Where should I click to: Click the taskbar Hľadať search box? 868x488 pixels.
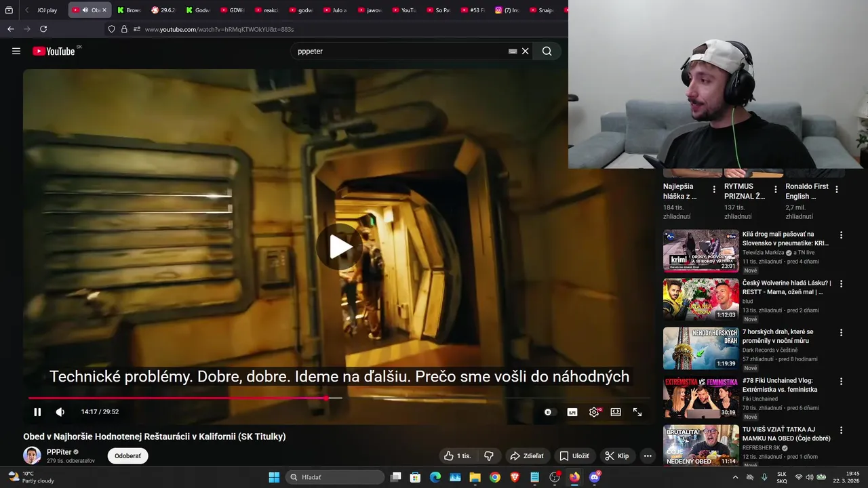pos(335,477)
